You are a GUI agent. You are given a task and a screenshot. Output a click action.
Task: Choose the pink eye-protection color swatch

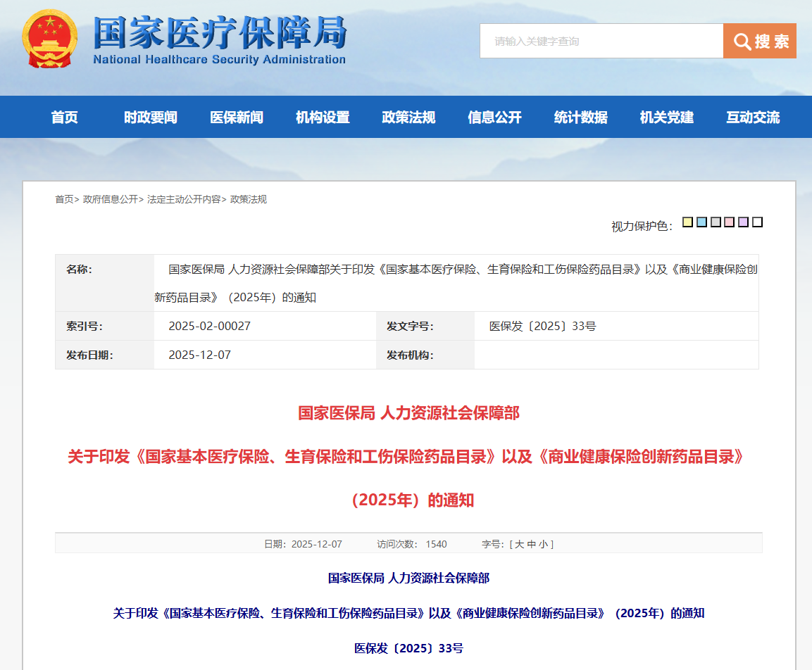(730, 222)
